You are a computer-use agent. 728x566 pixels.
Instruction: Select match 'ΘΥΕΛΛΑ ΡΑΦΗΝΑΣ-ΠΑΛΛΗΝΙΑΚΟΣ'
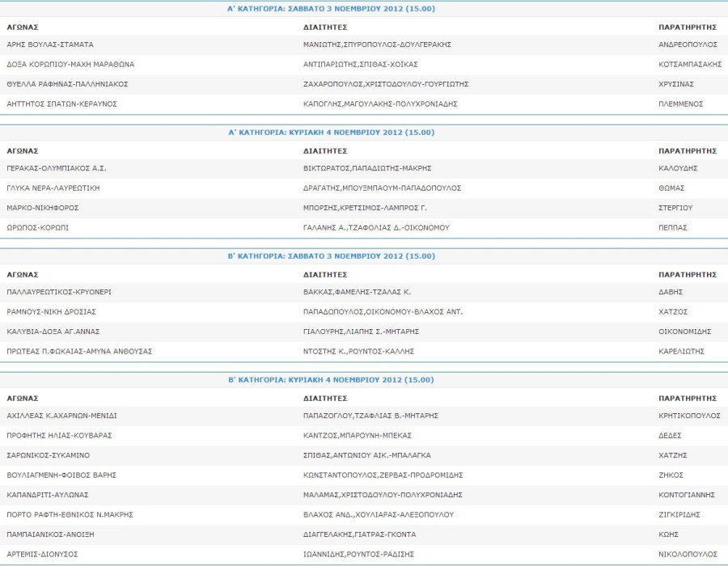tap(67, 84)
